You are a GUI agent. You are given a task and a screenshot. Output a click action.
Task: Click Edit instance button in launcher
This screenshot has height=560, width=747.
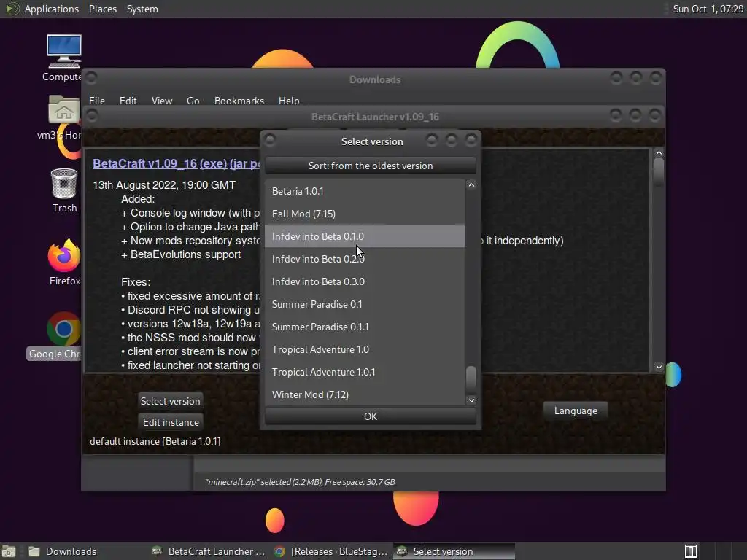(171, 422)
